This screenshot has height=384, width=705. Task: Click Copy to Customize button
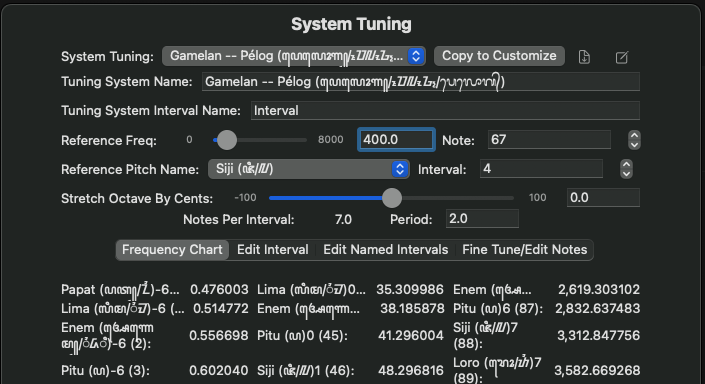tap(499, 56)
